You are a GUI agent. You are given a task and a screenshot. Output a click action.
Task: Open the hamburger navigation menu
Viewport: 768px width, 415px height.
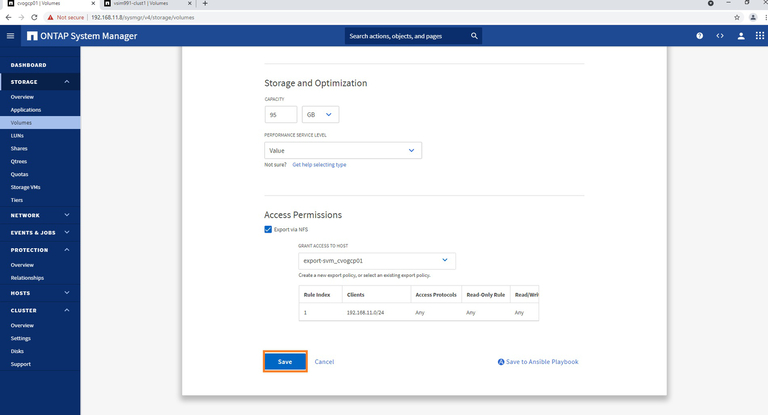tap(10, 36)
